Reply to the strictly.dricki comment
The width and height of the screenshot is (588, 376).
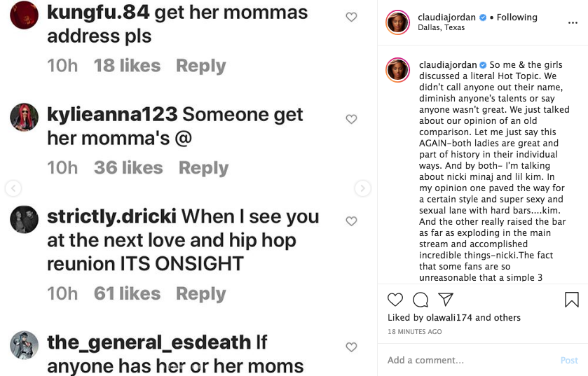pos(200,294)
